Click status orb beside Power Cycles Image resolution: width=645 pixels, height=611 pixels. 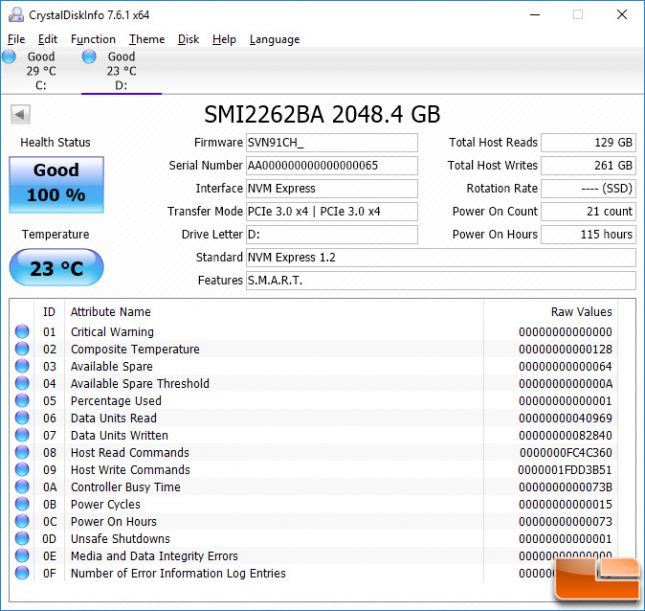click(22, 504)
